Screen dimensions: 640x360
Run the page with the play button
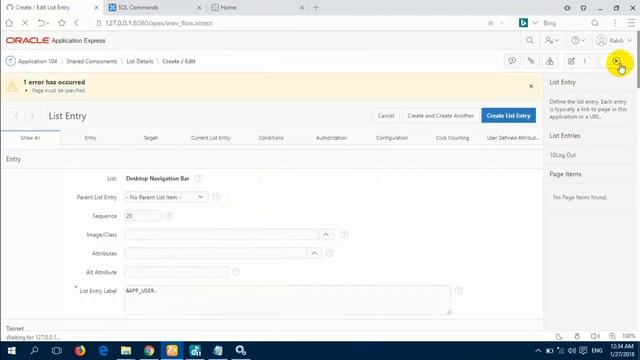click(616, 61)
